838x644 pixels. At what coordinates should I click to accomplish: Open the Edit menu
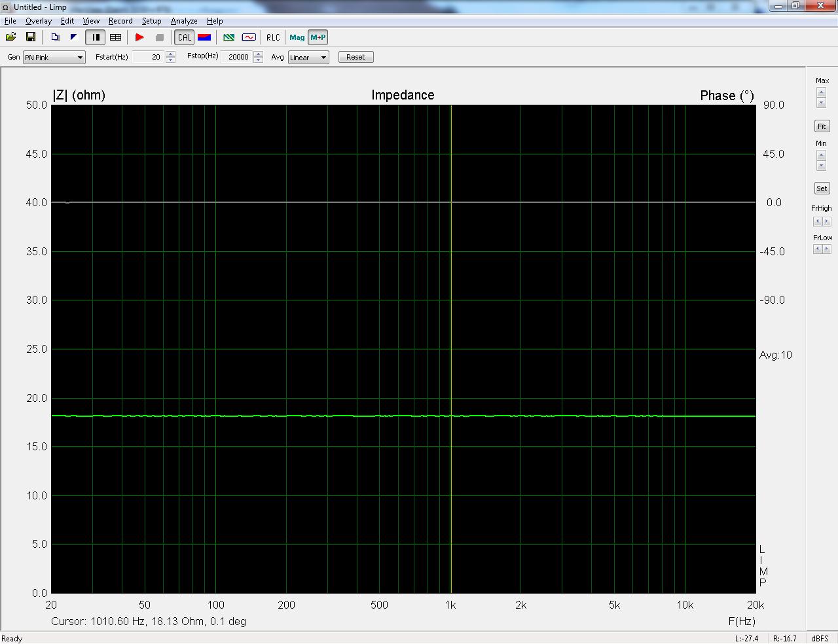(x=67, y=21)
